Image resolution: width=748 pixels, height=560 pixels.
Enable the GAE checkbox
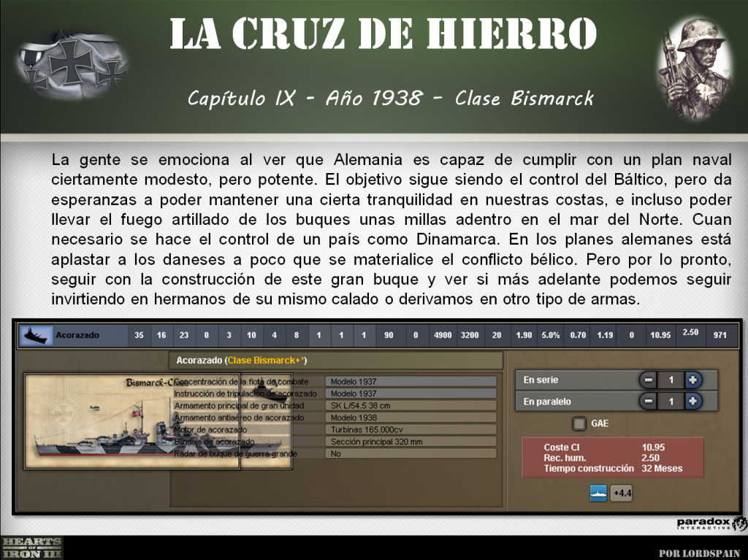579,423
